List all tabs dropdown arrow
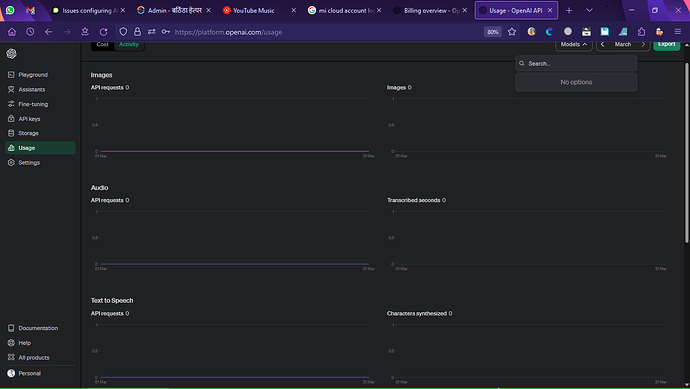690x389 pixels. click(589, 10)
